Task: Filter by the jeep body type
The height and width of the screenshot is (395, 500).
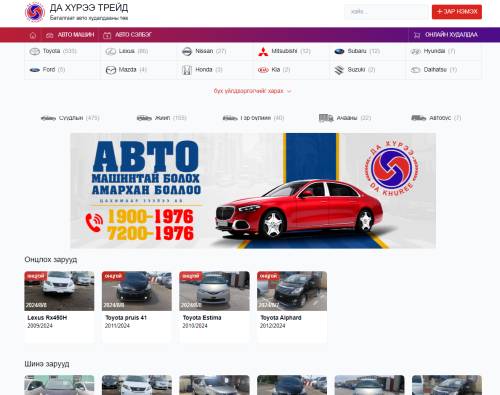Action: coord(162,118)
